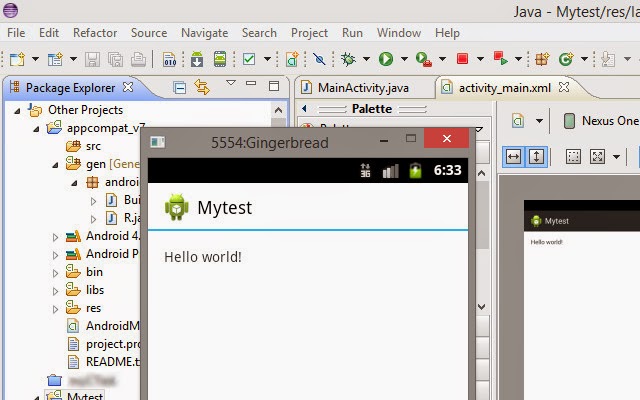Click the New Android XML File icon

[292, 59]
